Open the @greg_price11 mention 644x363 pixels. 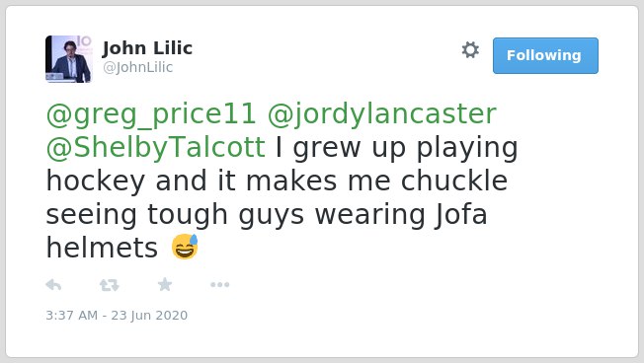click(x=151, y=114)
